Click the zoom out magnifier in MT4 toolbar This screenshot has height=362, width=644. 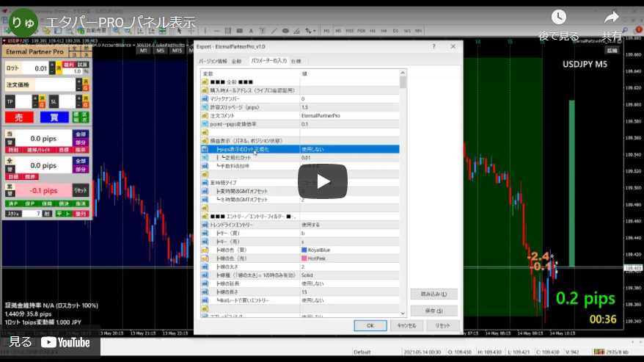pos(128,31)
